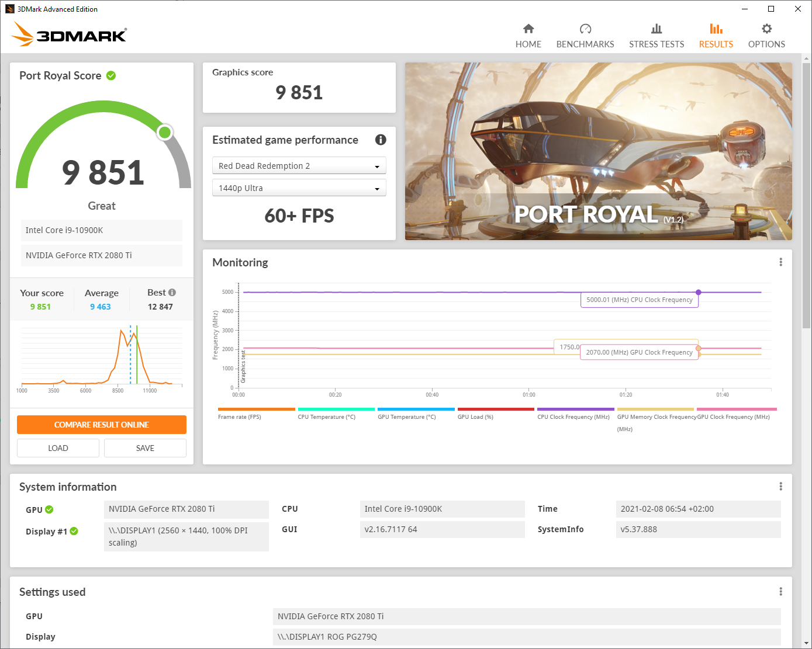Click the SAVE button
The image size is (812, 649).
(x=145, y=448)
